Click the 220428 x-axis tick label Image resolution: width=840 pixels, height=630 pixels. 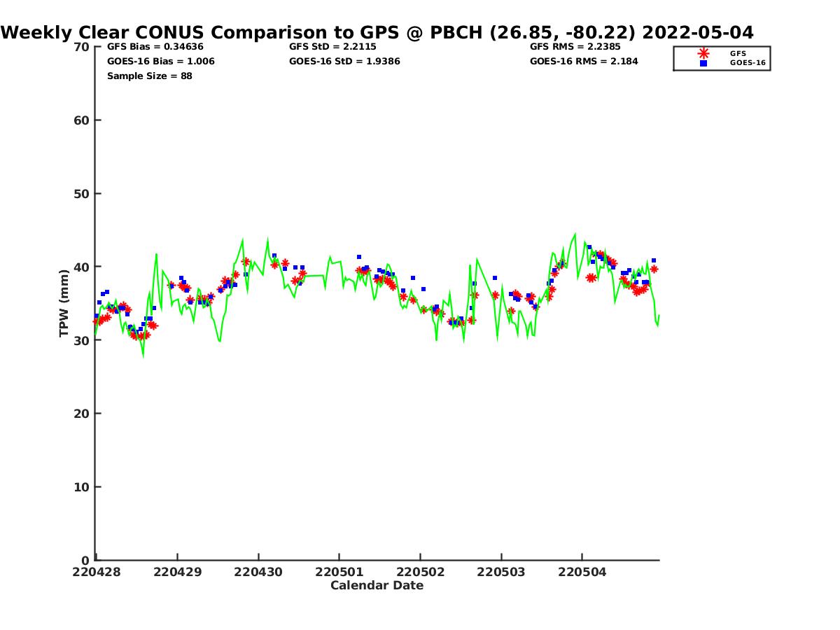96,572
